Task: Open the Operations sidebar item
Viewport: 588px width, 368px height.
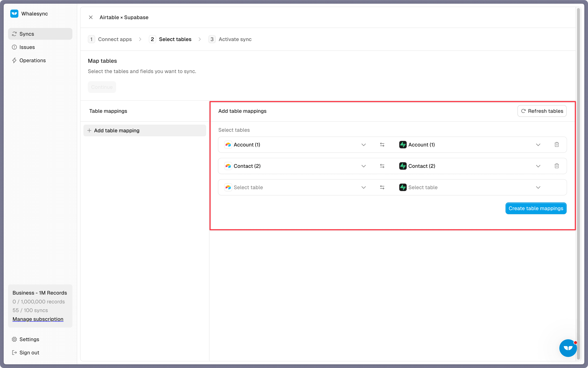Action: pyautogui.click(x=40, y=60)
